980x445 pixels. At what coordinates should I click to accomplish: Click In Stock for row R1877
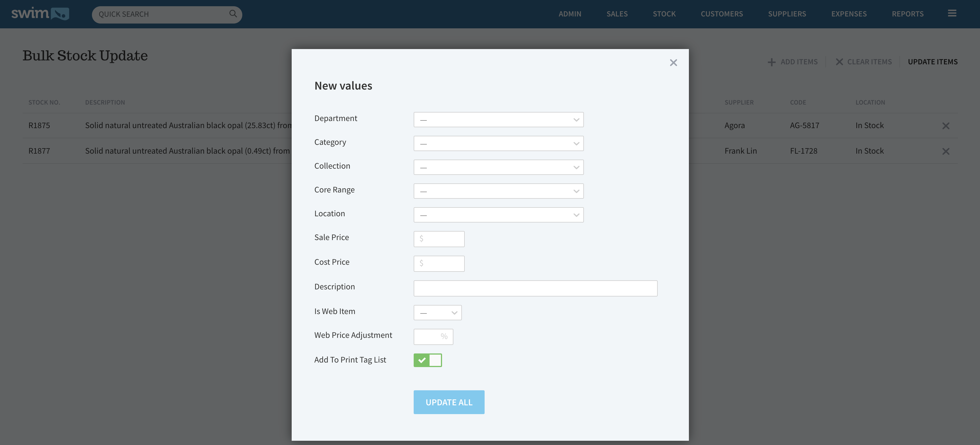coord(869,151)
